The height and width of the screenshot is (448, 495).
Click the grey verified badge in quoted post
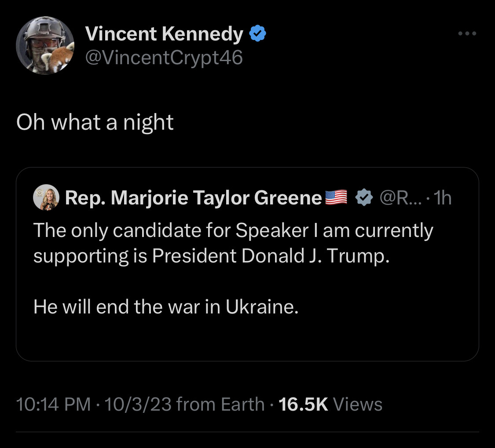tap(363, 198)
